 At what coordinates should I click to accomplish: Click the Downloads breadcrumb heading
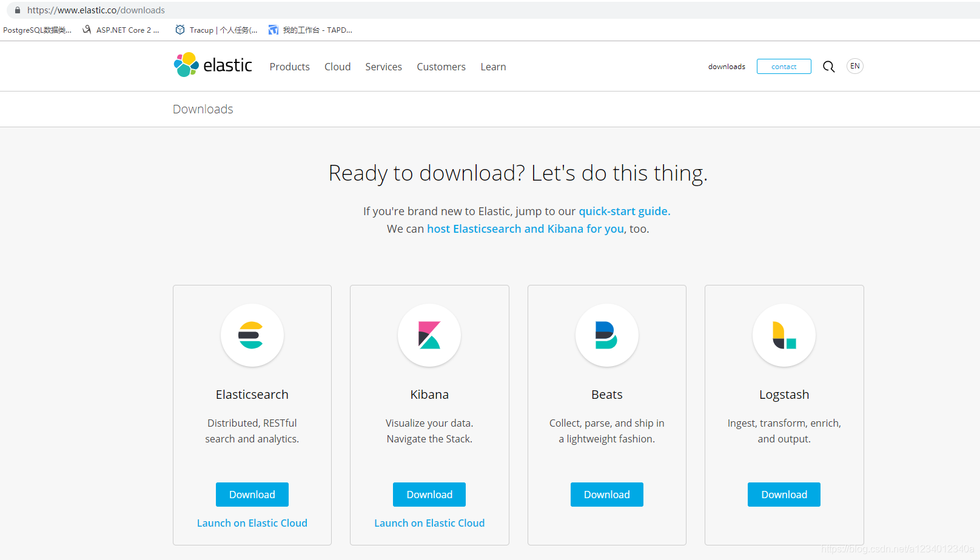203,109
